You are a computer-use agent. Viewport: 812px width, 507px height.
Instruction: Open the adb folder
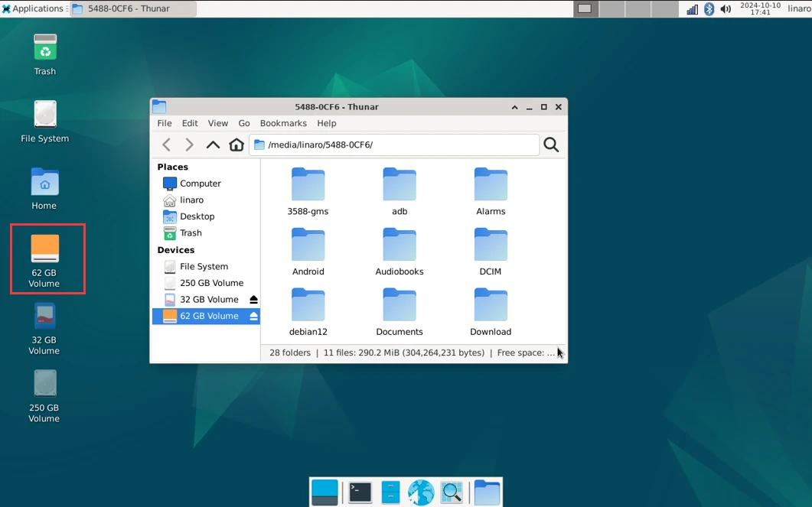click(x=399, y=191)
